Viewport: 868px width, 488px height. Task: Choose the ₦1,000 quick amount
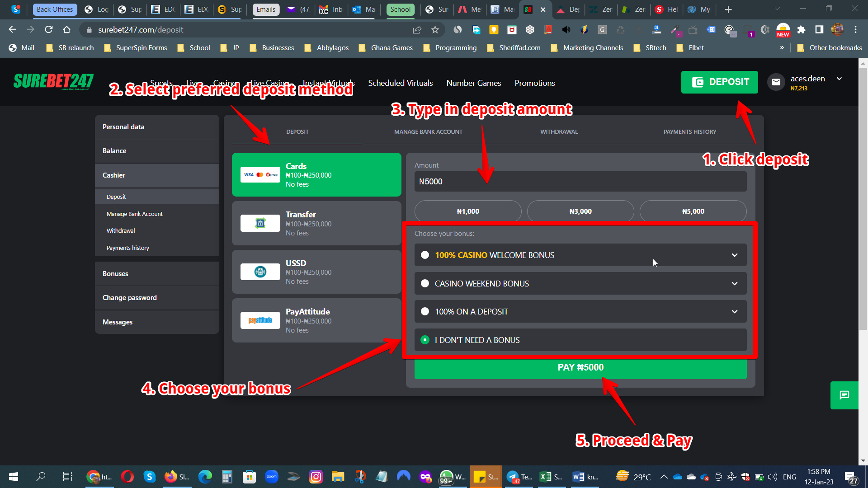[468, 211]
